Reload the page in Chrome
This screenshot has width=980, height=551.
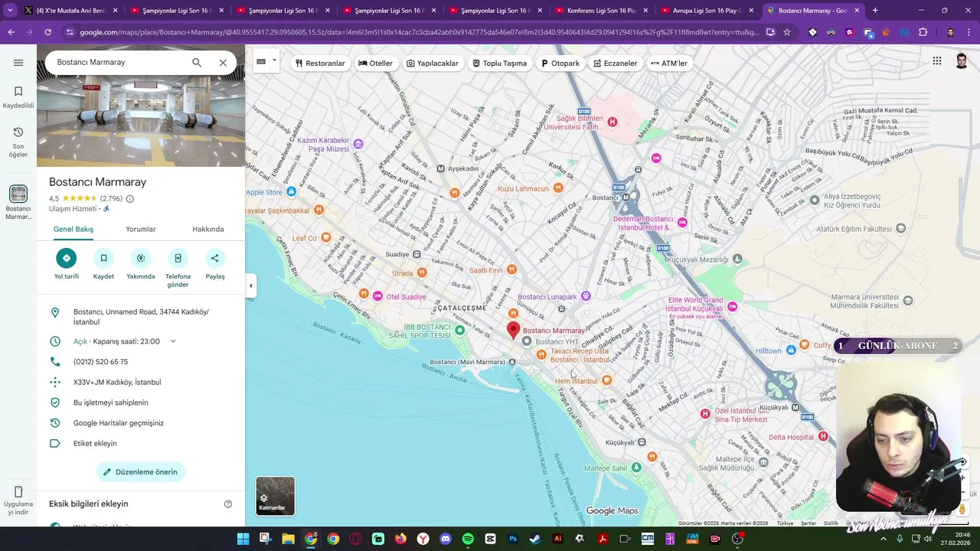pos(47,32)
